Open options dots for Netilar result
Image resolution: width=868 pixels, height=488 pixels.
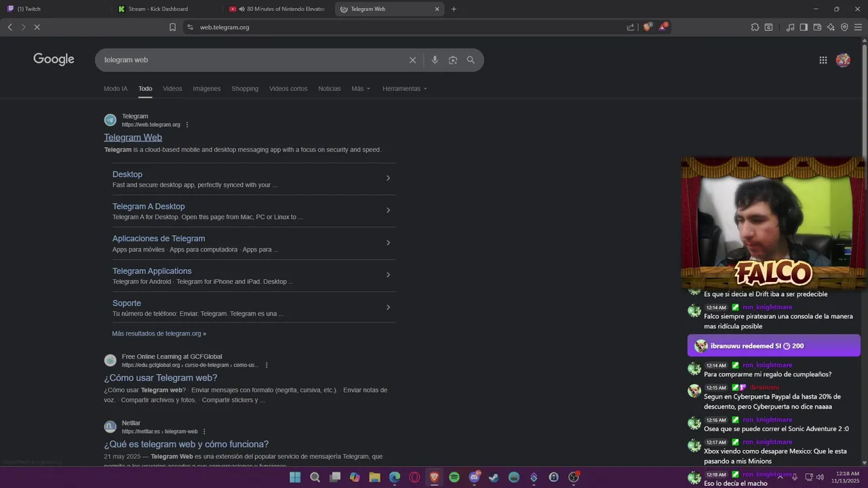(204, 432)
